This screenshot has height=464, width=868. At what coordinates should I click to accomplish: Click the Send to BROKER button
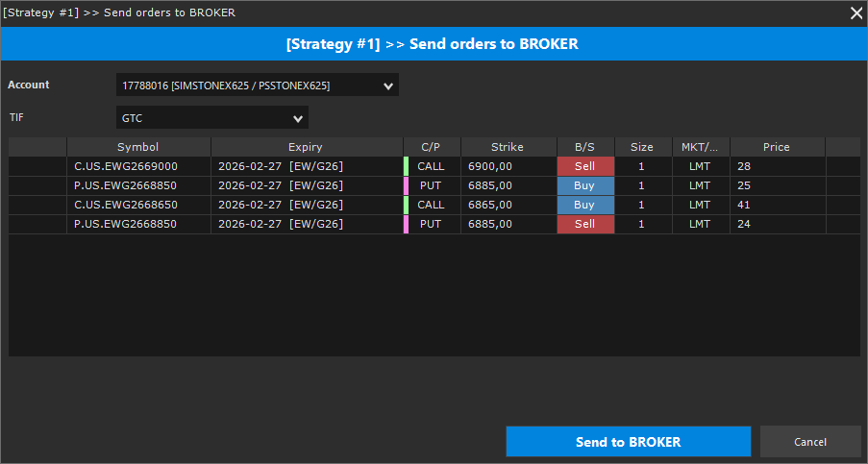pos(628,442)
